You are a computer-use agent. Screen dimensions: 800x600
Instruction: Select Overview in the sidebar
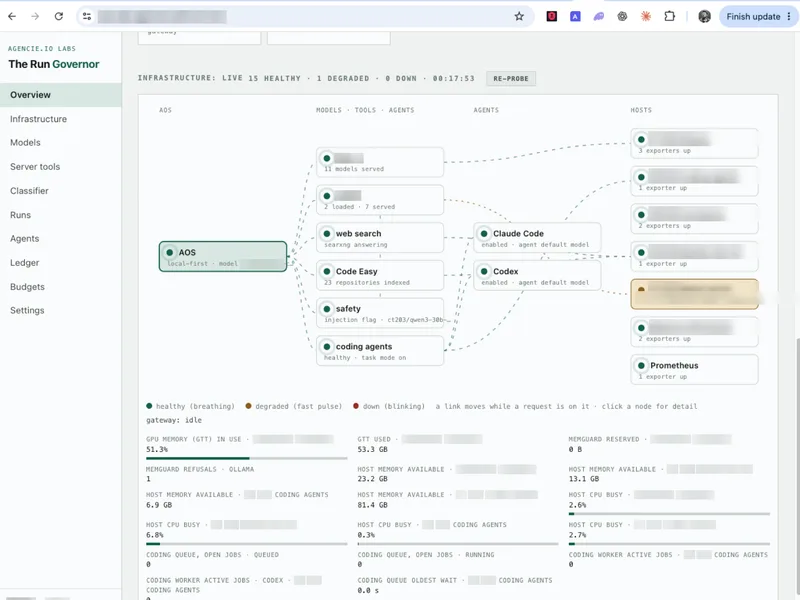pyautogui.click(x=61, y=95)
